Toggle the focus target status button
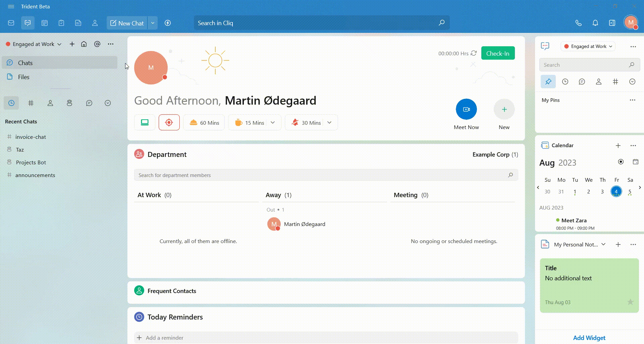The height and width of the screenshot is (344, 644). [x=169, y=122]
